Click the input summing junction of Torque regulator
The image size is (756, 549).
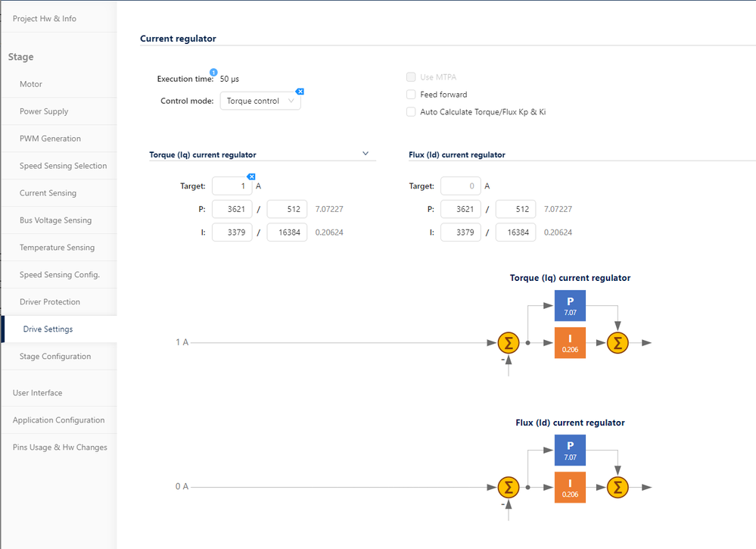coord(509,343)
